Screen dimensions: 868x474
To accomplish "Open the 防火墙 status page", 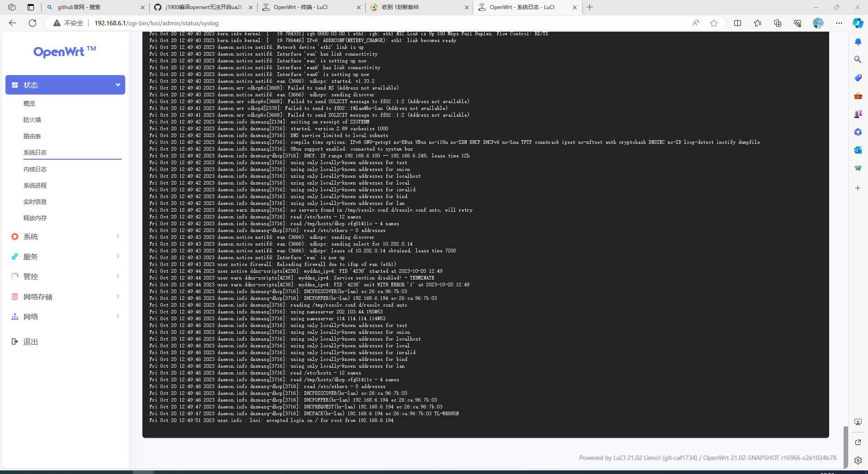I will (32, 119).
